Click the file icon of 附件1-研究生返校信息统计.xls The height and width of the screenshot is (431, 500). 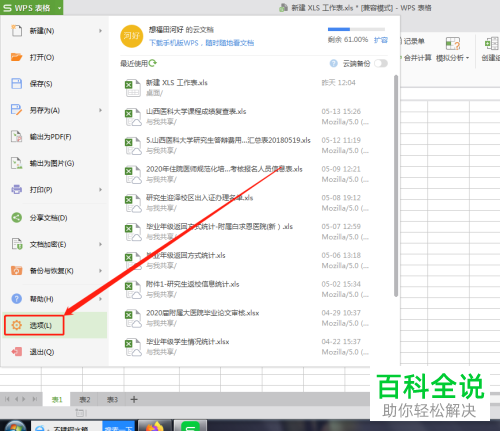click(133, 289)
